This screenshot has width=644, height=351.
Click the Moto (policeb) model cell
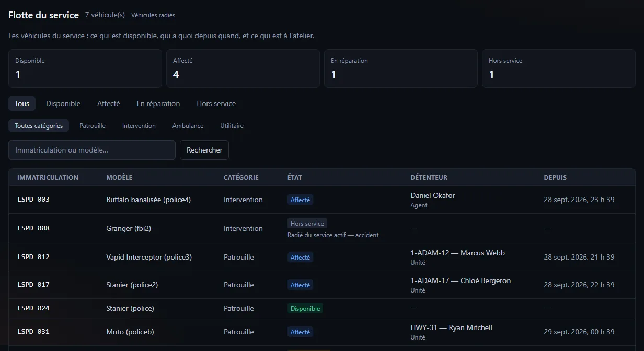pos(130,332)
